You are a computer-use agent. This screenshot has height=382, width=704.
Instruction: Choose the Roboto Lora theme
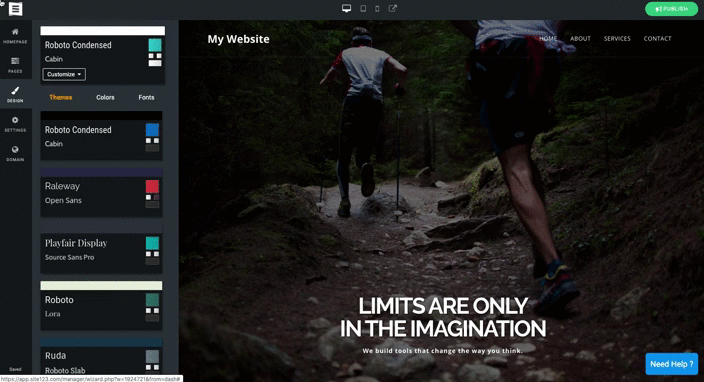tap(101, 306)
